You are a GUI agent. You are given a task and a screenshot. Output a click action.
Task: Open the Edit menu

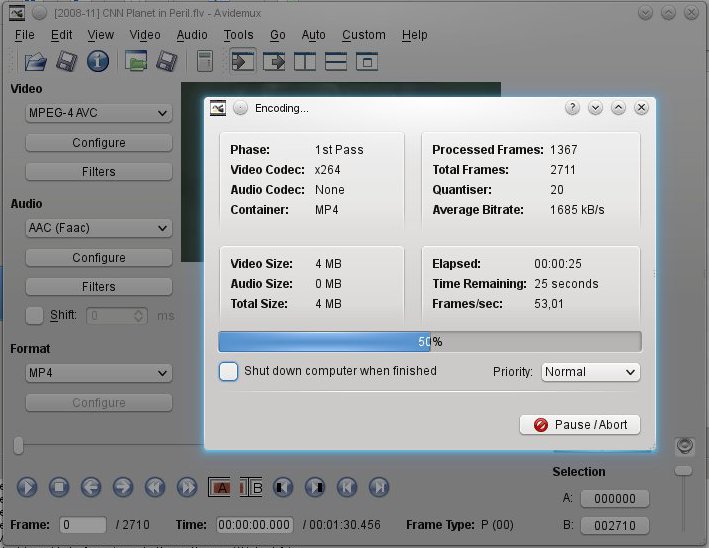pyautogui.click(x=61, y=35)
